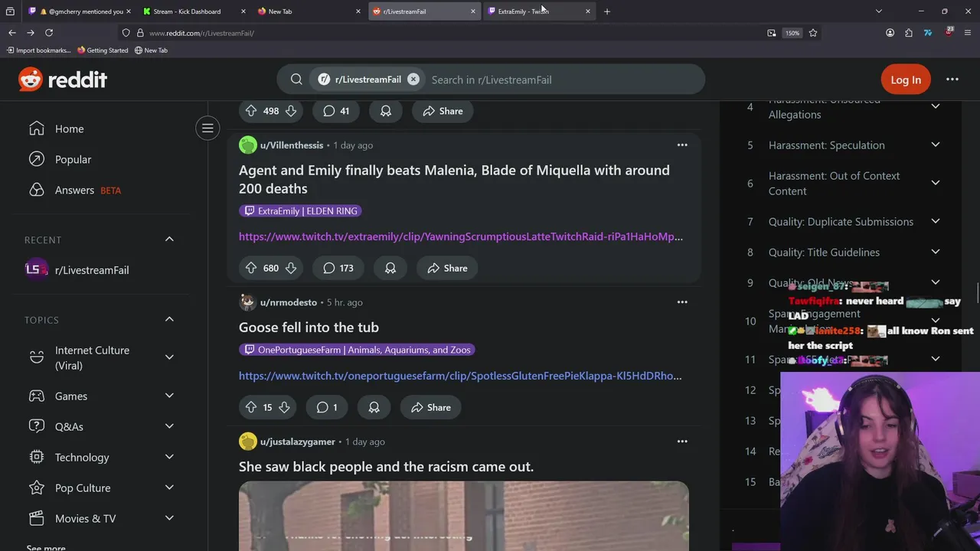
Task: Open the Reddit more options menu
Action: pyautogui.click(x=952, y=80)
